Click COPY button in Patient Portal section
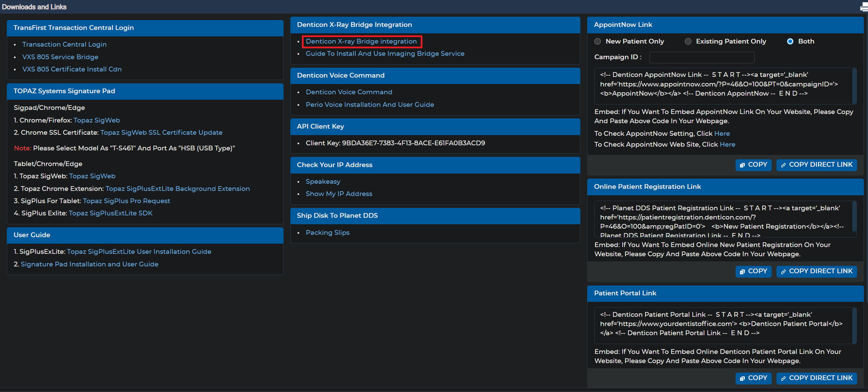Screen dimensions: 868x392 pos(753,378)
